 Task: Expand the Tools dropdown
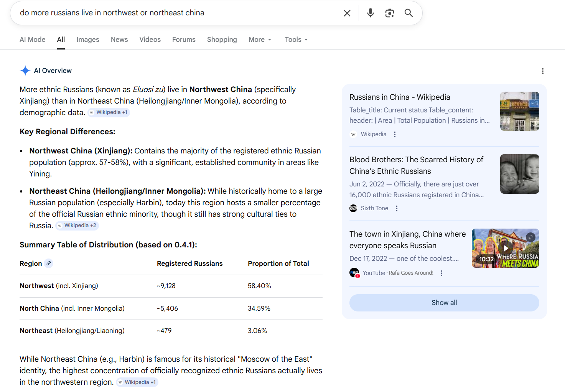click(x=296, y=40)
